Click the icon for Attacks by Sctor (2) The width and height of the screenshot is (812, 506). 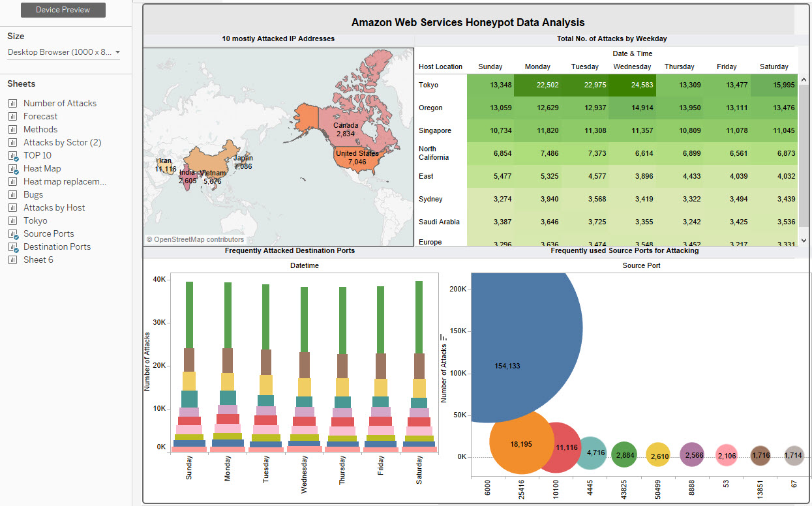12,142
